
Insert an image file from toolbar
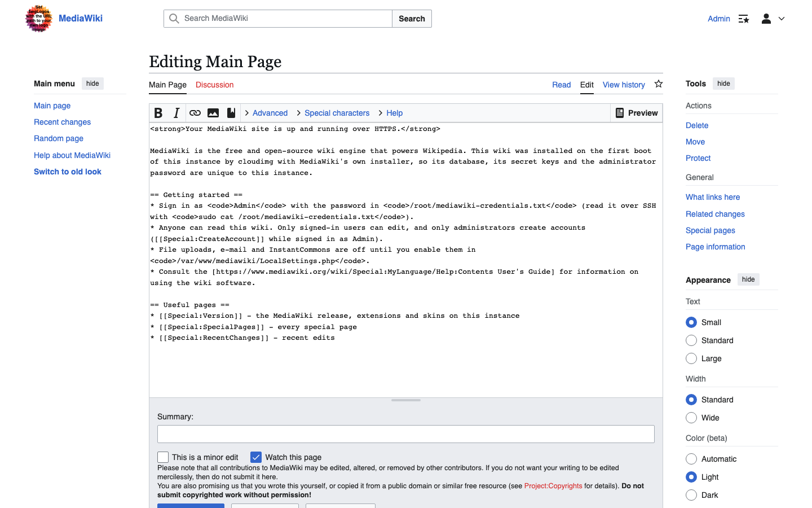[x=213, y=113]
